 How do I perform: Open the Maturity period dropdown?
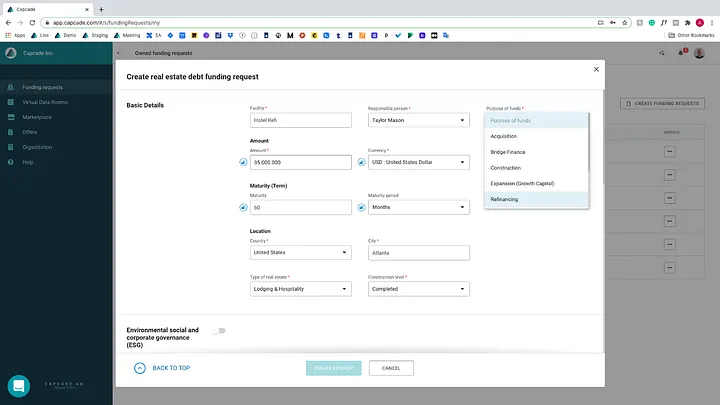[419, 207]
